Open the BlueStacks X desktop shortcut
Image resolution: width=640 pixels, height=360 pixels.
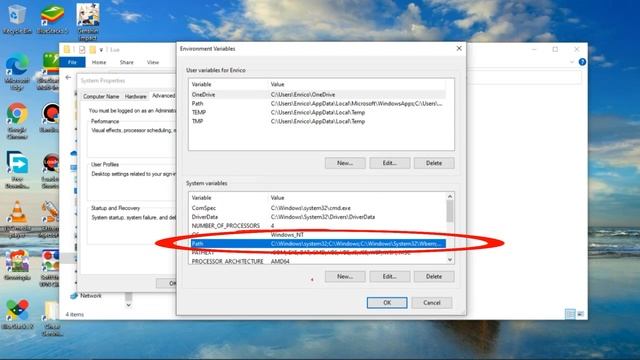coord(17,313)
